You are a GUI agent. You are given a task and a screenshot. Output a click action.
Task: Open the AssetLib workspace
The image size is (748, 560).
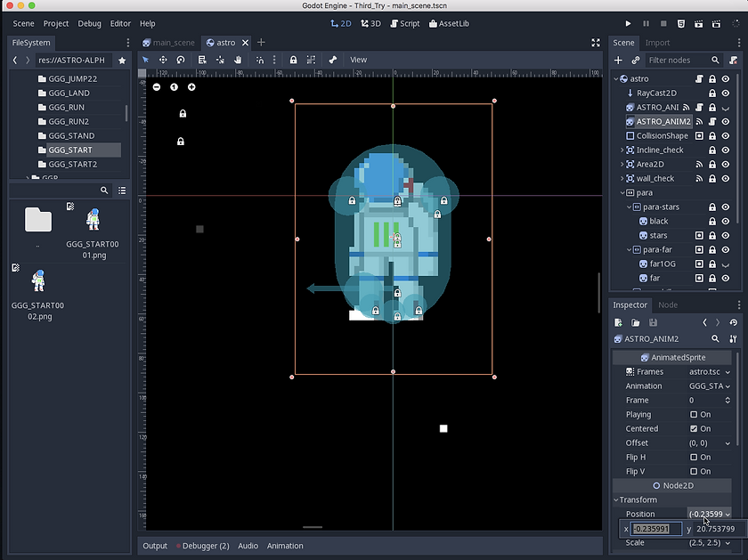click(x=449, y=23)
